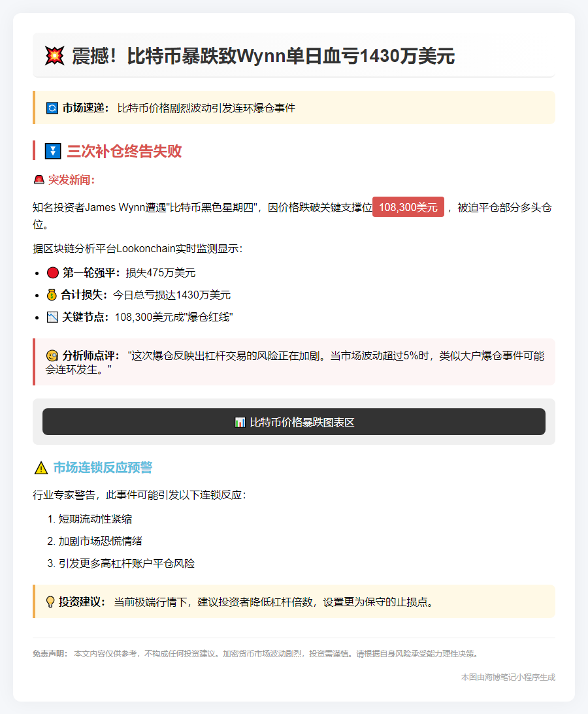Image resolution: width=588 pixels, height=714 pixels.
Task: Click the analyst quote starting 这次爆仓反映出杠杆交易
Action: [295, 363]
